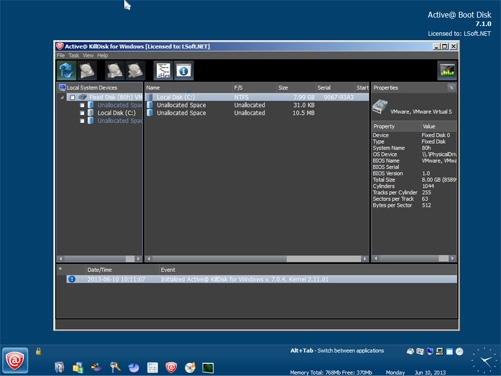Launch the red shield KillDisk taskbar icon
Screen dimensions: 501x376
click(171, 367)
